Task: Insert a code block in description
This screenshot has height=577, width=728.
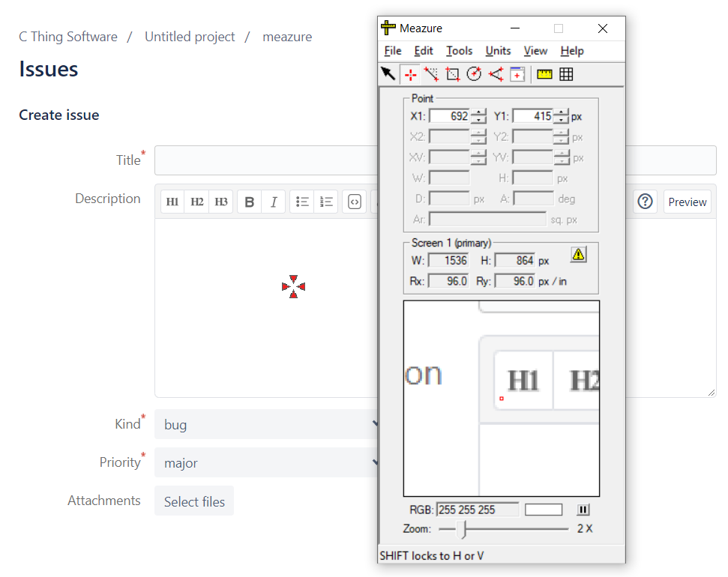Action: [x=355, y=202]
